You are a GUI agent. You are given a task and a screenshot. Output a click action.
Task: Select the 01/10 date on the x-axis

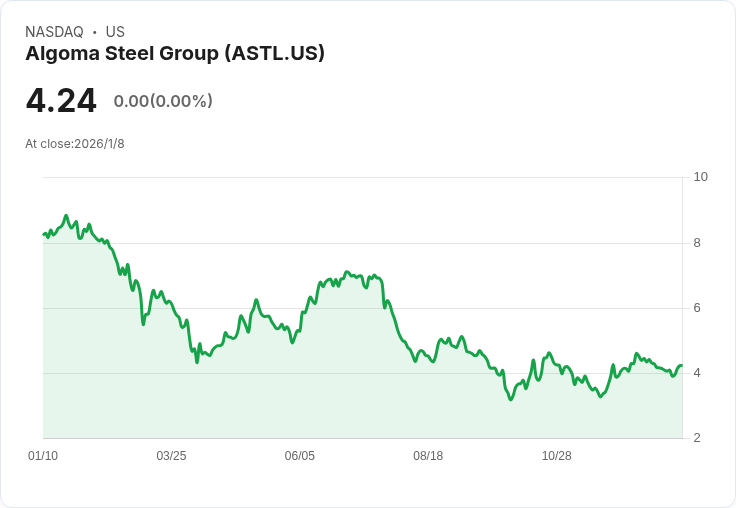[43, 456]
